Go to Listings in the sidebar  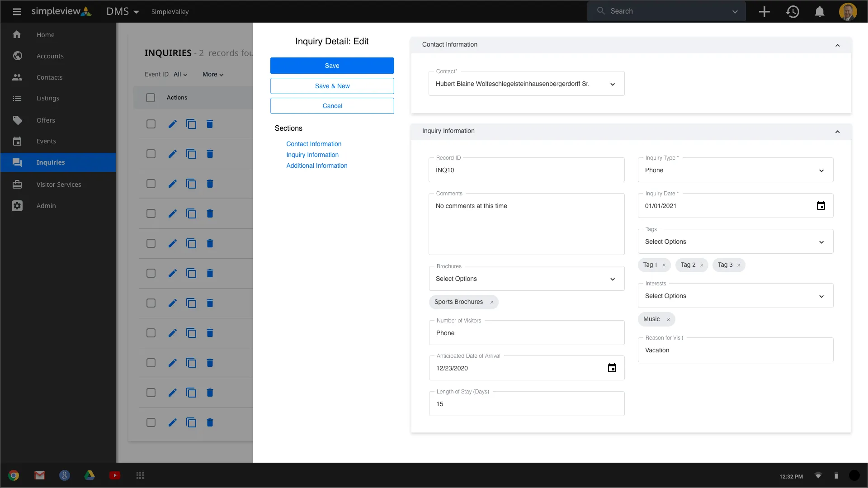(58, 98)
